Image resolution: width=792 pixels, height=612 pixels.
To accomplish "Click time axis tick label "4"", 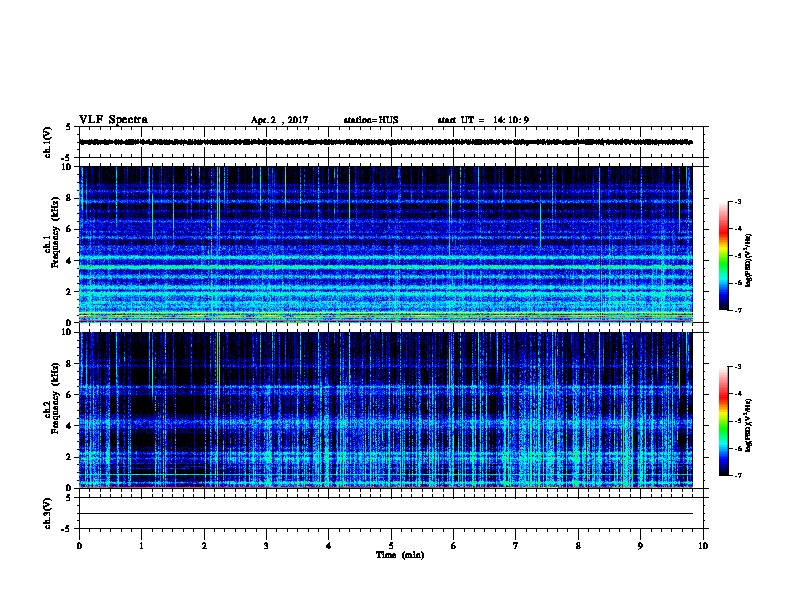I will pyautogui.click(x=328, y=546).
